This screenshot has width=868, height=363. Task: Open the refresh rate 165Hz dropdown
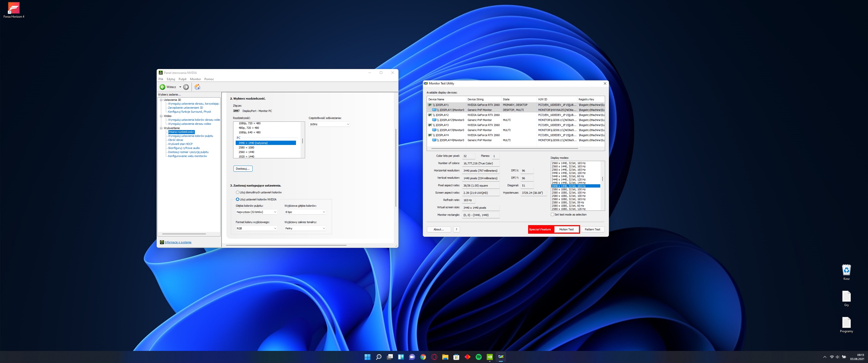tap(329, 124)
